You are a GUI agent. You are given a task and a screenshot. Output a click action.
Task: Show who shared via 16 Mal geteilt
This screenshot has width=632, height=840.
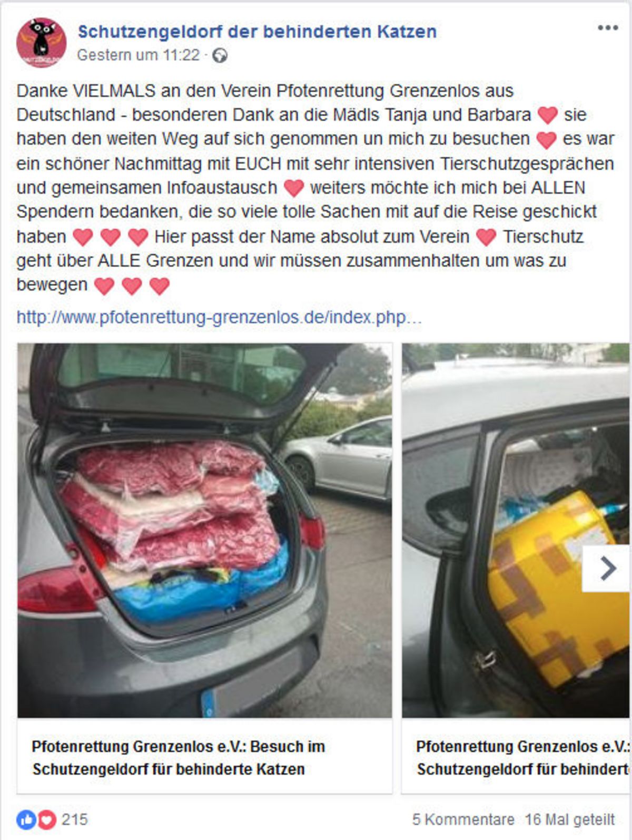coord(570,819)
